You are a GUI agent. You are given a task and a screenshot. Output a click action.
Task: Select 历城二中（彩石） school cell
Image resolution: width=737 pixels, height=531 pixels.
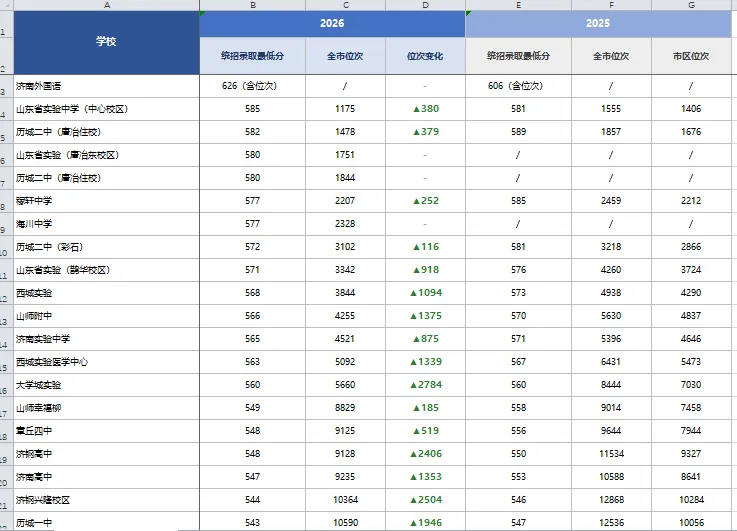click(107, 247)
